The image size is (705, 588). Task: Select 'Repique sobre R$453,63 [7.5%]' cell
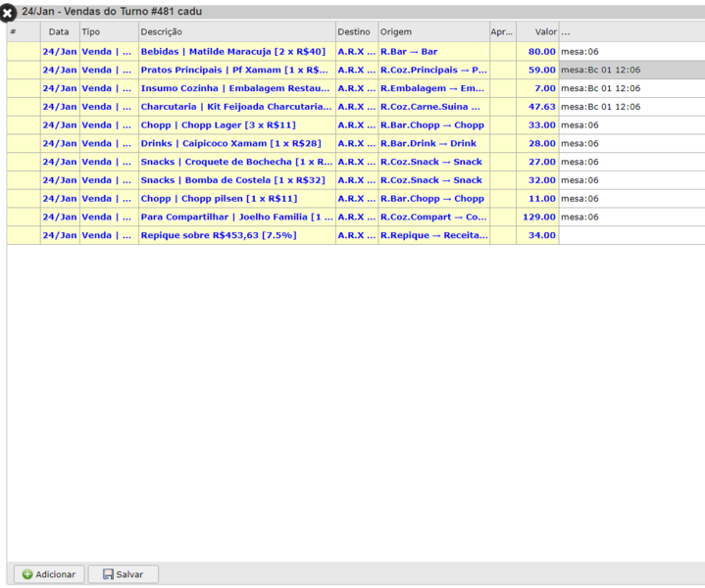pos(237,235)
